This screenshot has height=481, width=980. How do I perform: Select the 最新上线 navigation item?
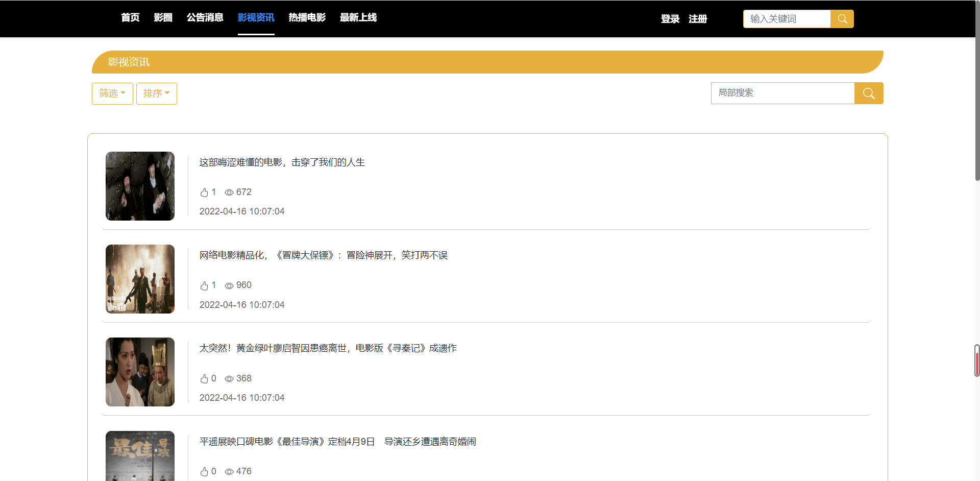[358, 18]
